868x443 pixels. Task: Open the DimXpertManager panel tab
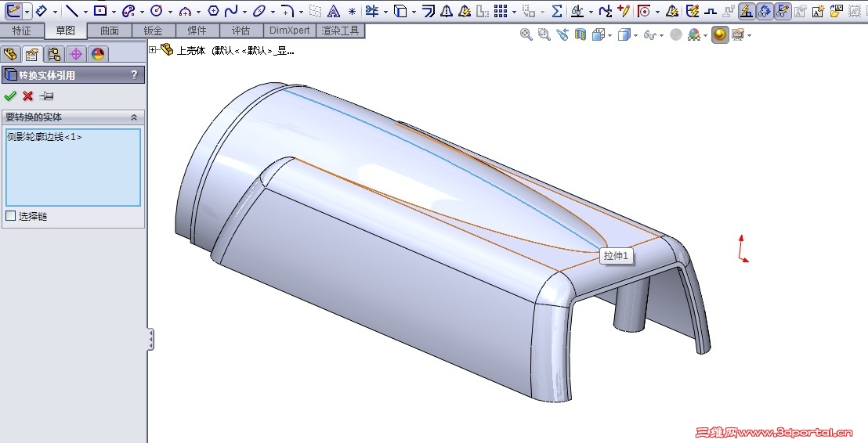(76, 54)
